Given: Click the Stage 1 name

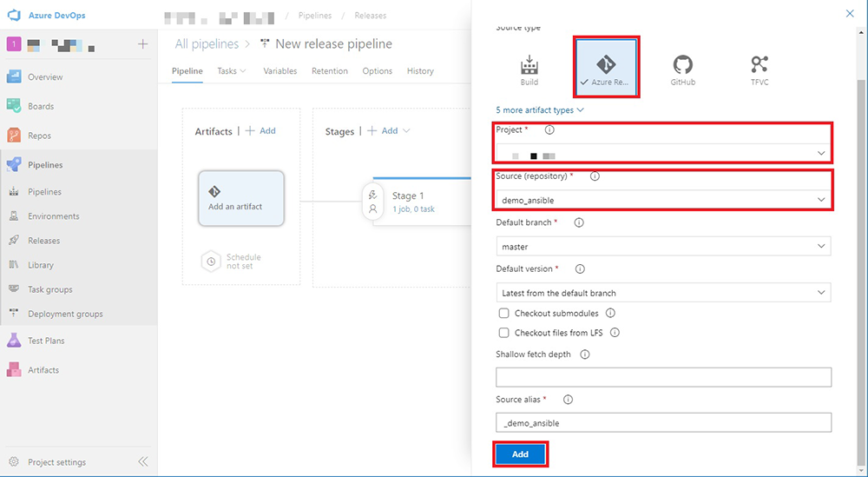Looking at the screenshot, I should (408, 195).
